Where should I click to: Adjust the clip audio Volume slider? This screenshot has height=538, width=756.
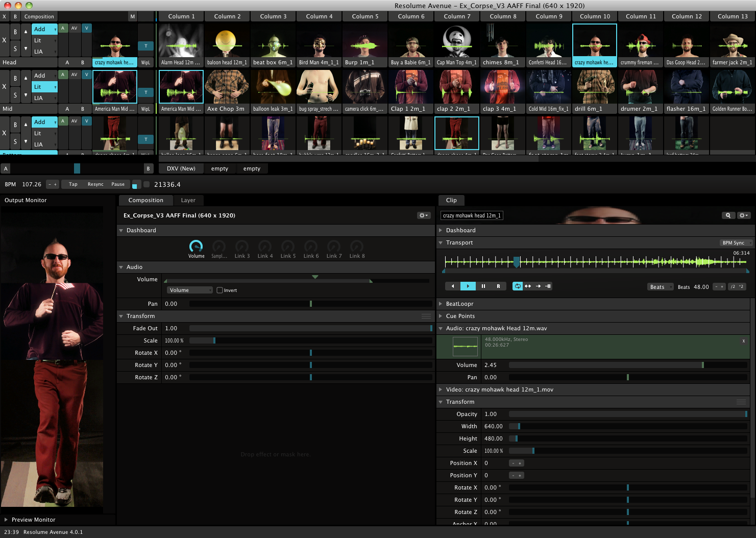(628, 365)
